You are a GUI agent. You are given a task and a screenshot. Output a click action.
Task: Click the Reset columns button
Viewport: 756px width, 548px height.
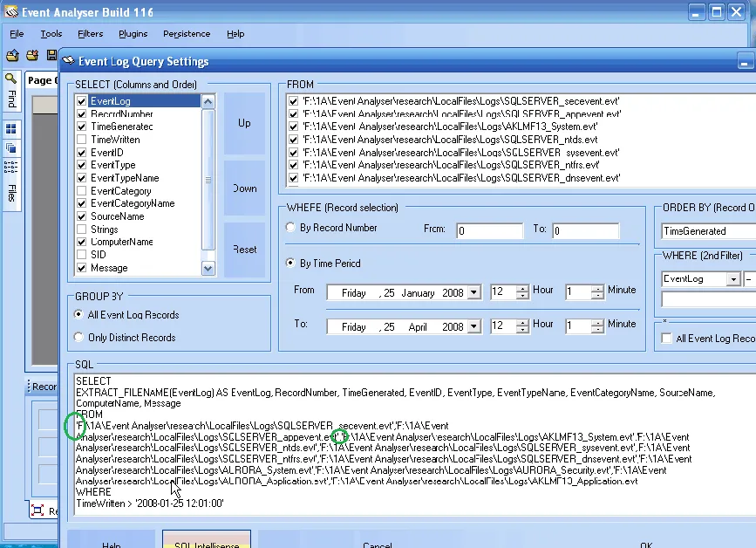tap(244, 250)
